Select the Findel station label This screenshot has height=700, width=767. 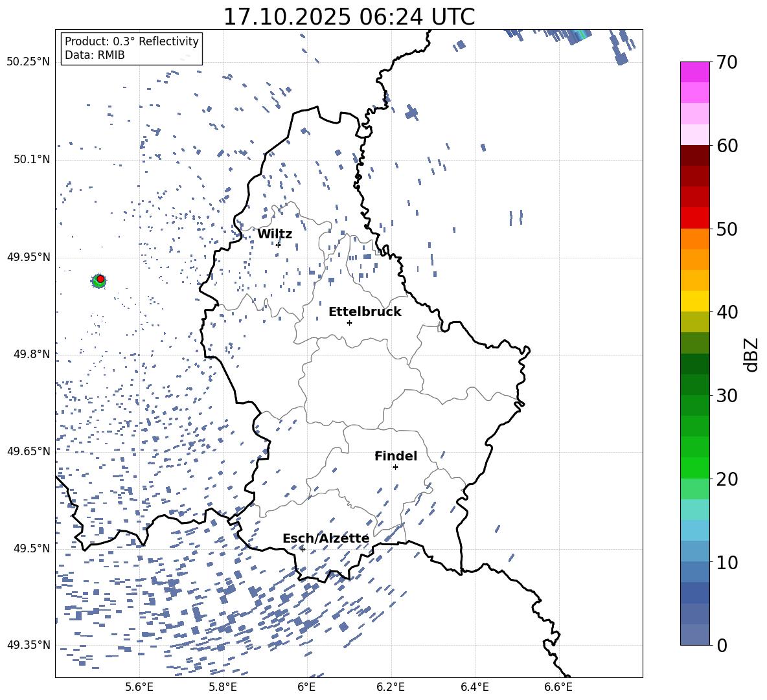tap(396, 456)
